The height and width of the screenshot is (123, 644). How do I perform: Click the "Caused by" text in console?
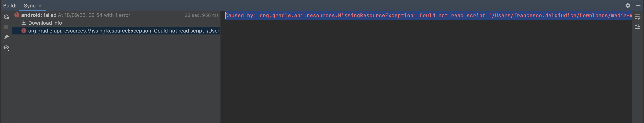(x=240, y=15)
